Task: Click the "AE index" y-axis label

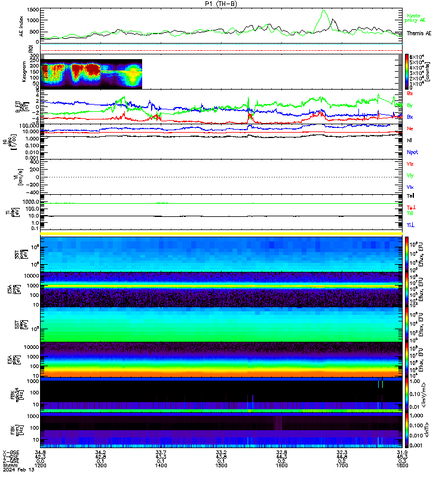Action: [21, 26]
